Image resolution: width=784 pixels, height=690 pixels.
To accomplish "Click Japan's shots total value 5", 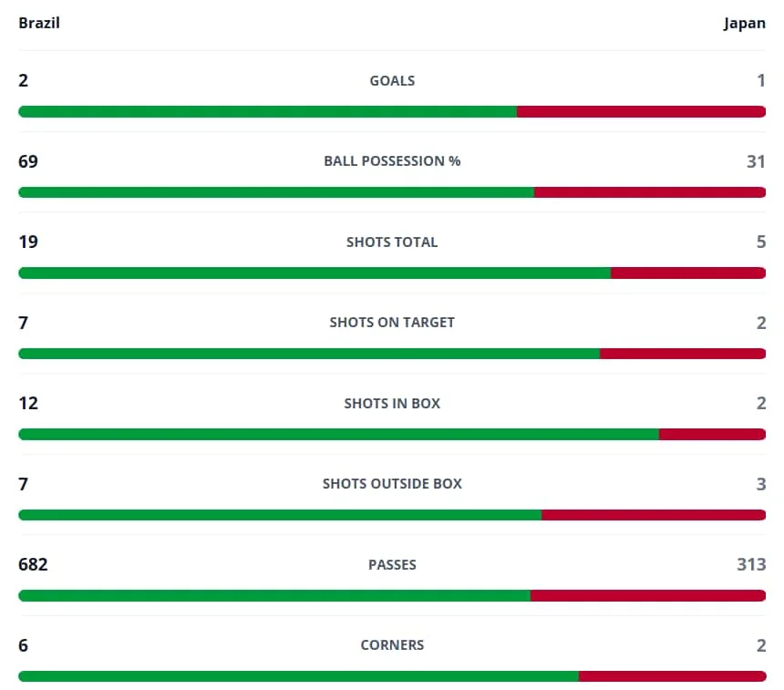I will (x=761, y=242).
